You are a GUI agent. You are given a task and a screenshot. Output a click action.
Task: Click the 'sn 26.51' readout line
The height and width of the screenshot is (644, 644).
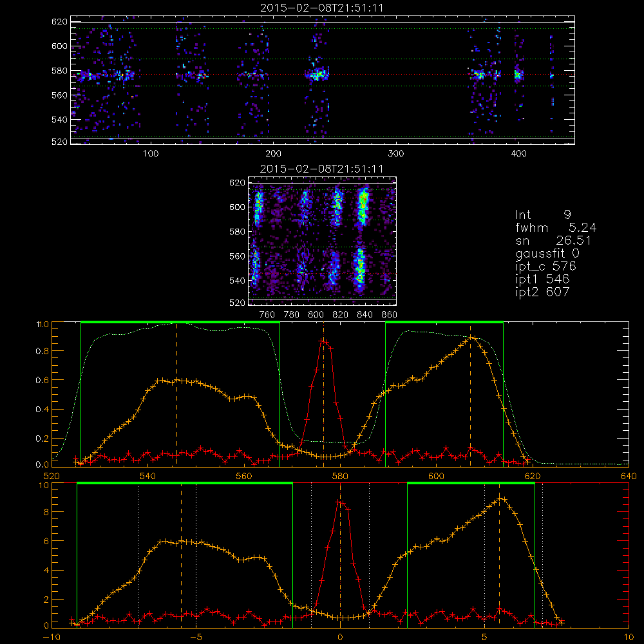click(x=553, y=240)
